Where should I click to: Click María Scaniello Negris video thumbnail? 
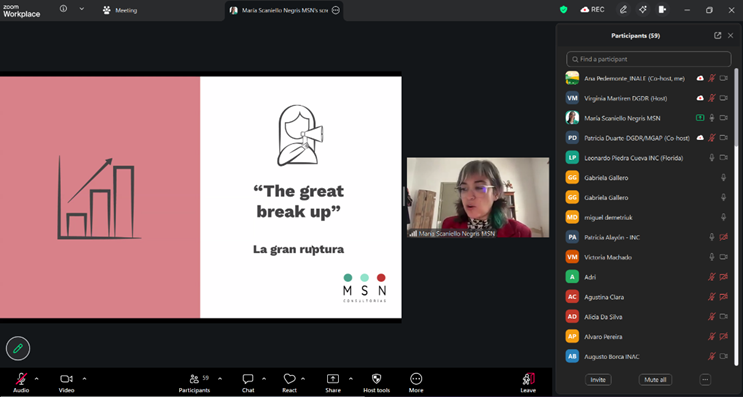[478, 198]
